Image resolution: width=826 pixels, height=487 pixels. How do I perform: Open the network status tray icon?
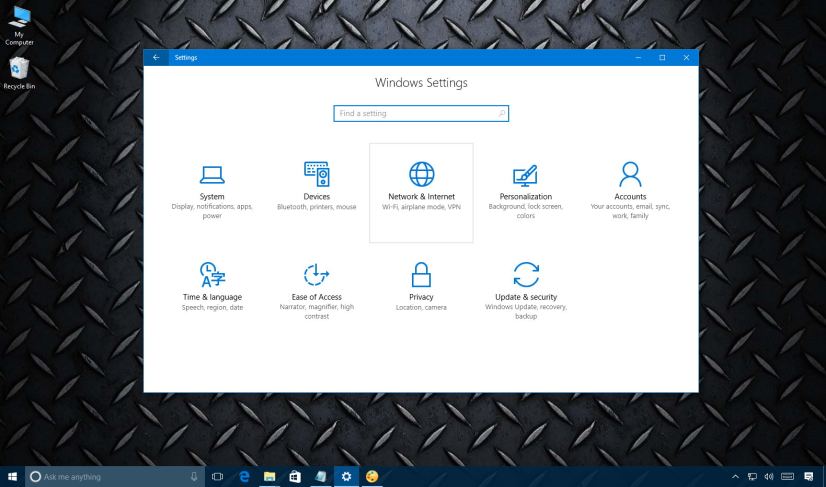752,476
